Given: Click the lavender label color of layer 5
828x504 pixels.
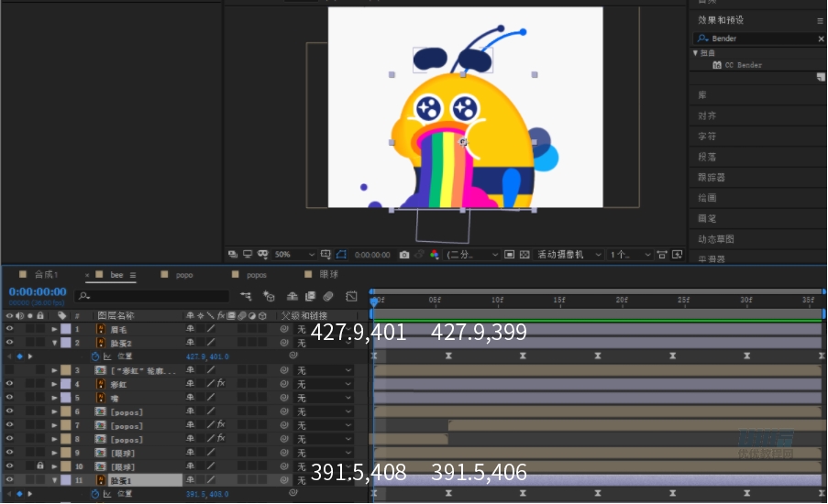Looking at the screenshot, I should [x=65, y=398].
